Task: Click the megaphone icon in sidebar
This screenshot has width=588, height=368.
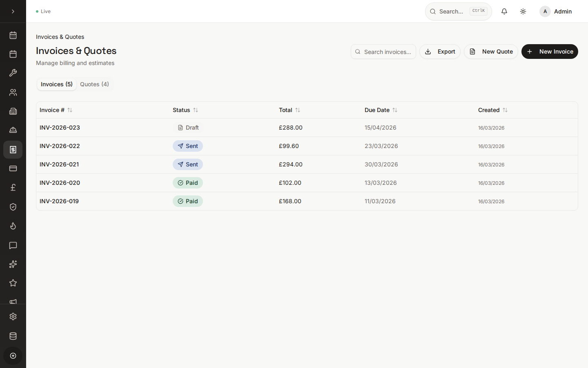Action: [x=13, y=302]
